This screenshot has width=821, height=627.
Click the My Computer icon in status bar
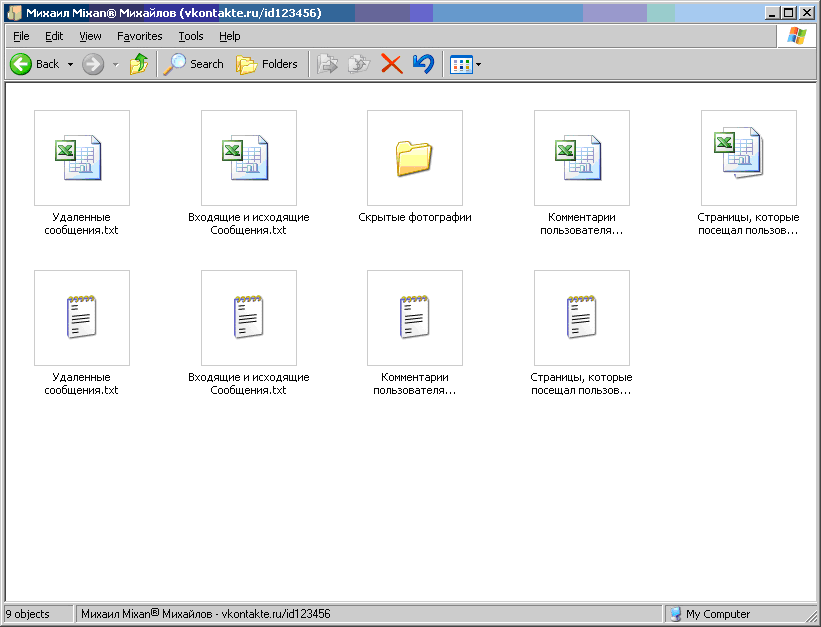click(675, 613)
